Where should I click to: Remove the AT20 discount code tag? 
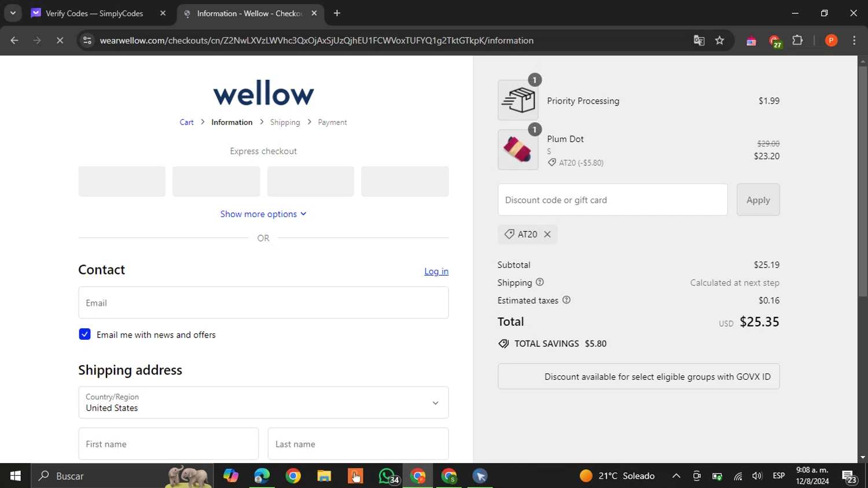click(547, 234)
